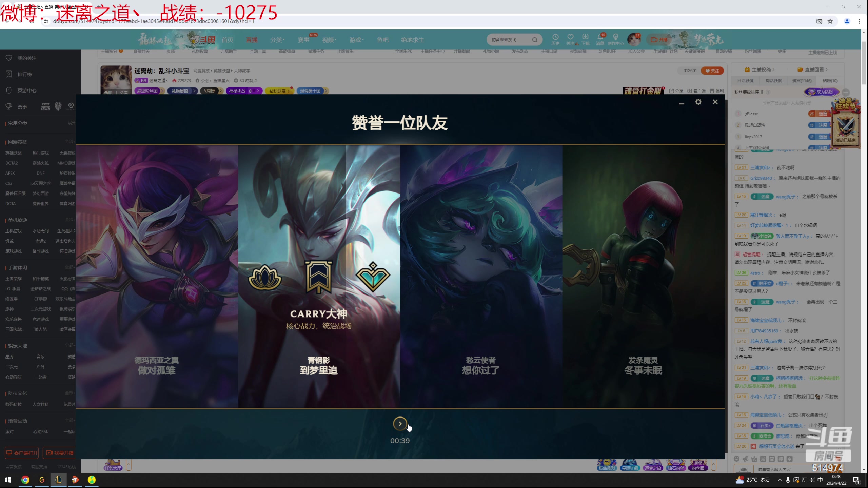Switch to 钻粉(10) tab

[x=830, y=81]
